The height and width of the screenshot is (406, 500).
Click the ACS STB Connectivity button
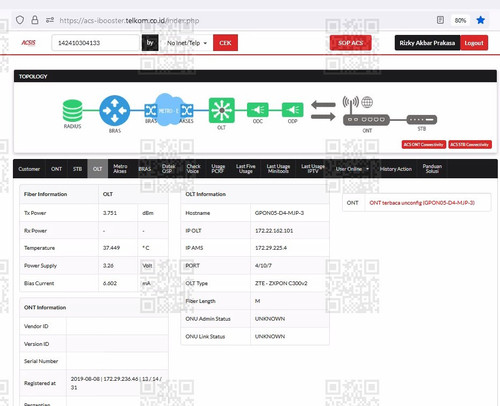point(470,144)
